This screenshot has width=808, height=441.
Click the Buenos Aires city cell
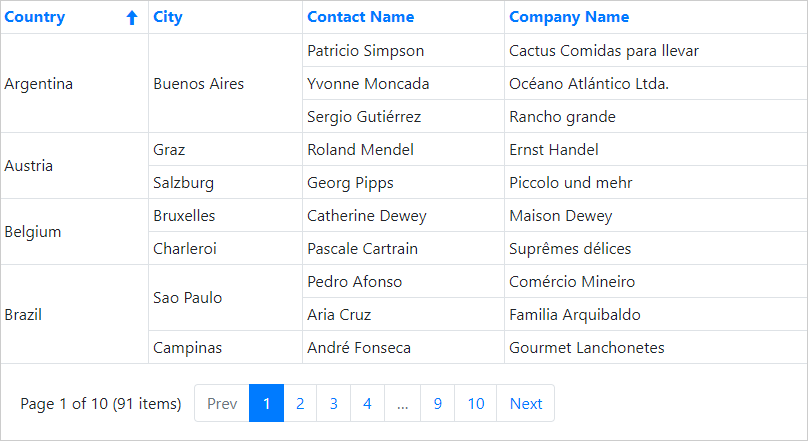point(198,84)
